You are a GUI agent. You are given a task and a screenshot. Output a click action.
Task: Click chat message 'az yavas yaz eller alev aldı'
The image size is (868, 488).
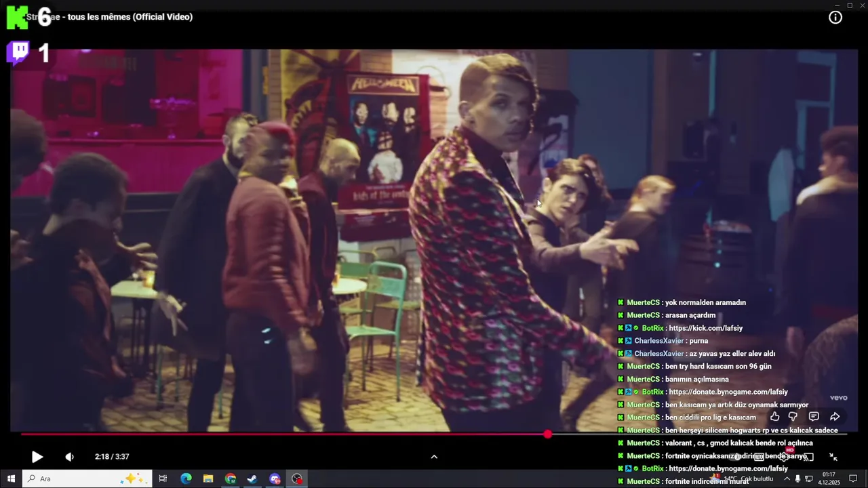pos(732,354)
